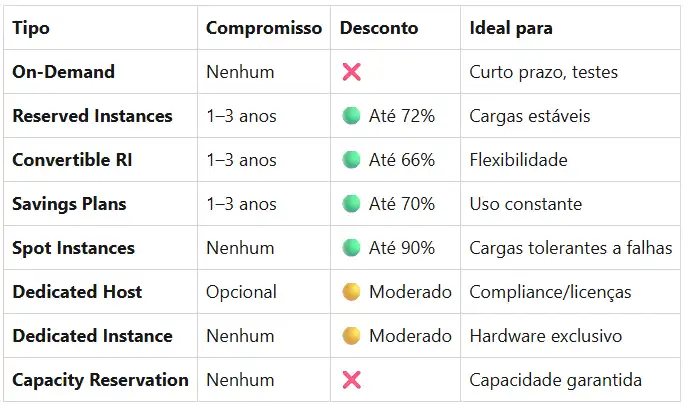Screen dimensions: 683x405
Task: Click the Tipo column header
Action: tap(31, 28)
